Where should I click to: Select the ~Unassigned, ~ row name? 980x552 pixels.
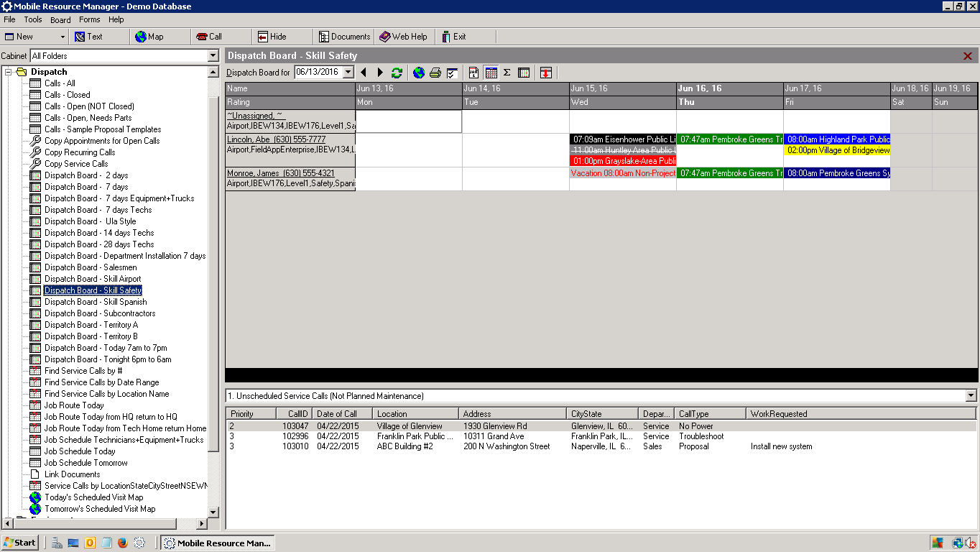[x=256, y=116]
